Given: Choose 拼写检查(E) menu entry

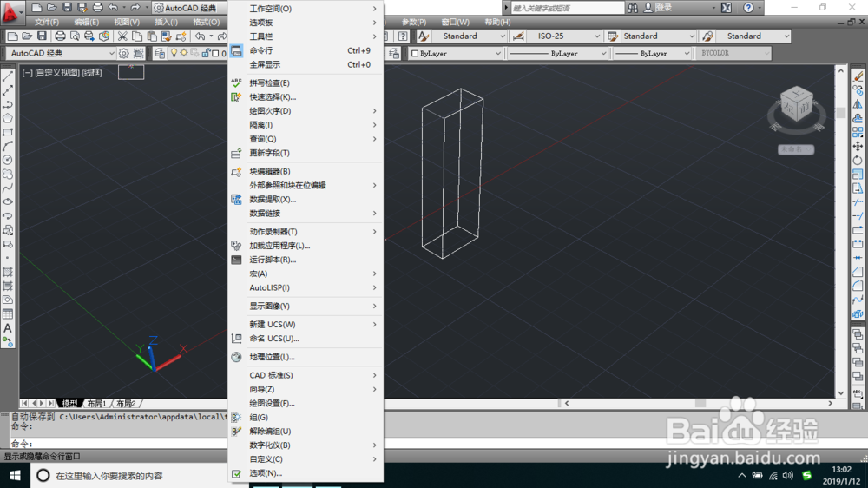Looking at the screenshot, I should point(306,83).
